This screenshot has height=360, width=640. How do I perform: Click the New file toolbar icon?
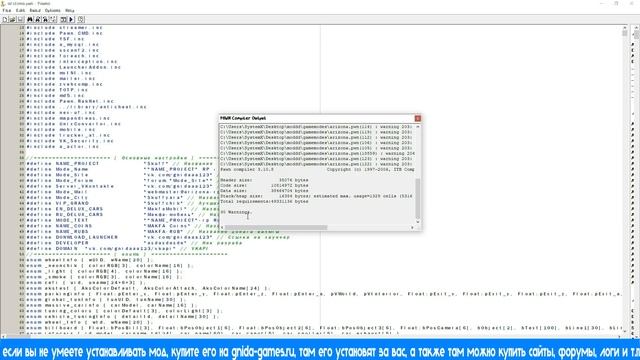click(x=5, y=19)
